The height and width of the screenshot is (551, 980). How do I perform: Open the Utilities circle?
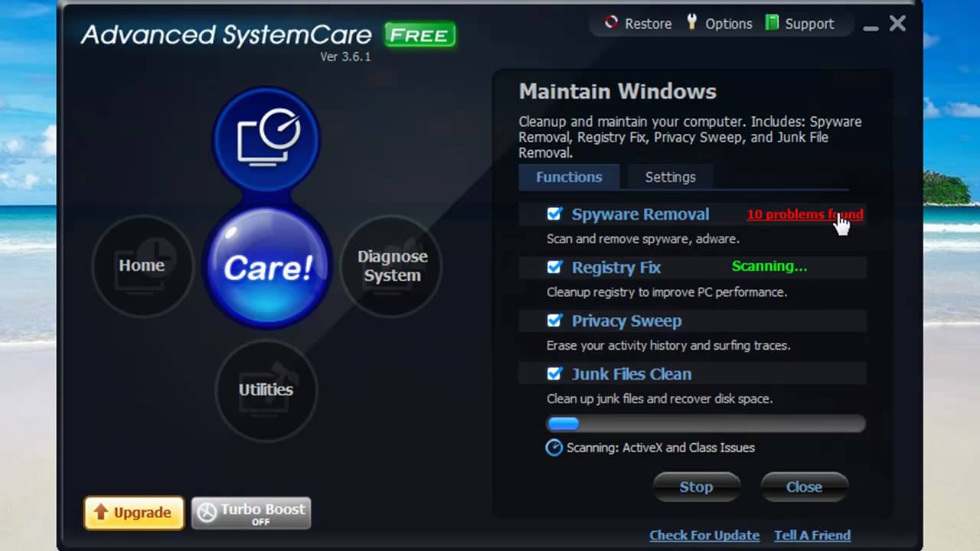pos(266,390)
